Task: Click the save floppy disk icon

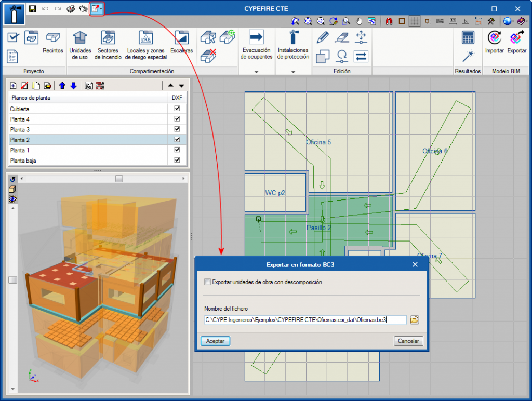Action: [32, 9]
